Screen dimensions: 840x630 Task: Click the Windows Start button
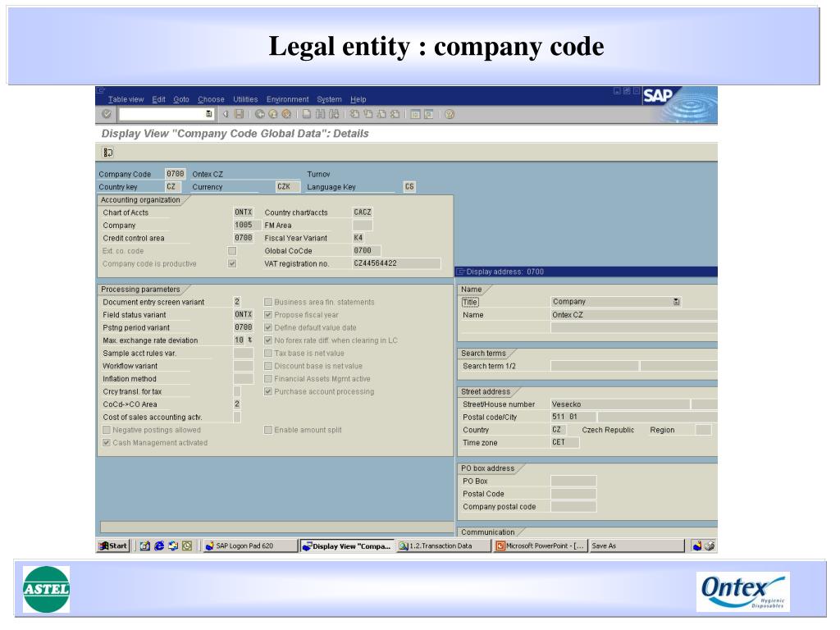[x=113, y=546]
